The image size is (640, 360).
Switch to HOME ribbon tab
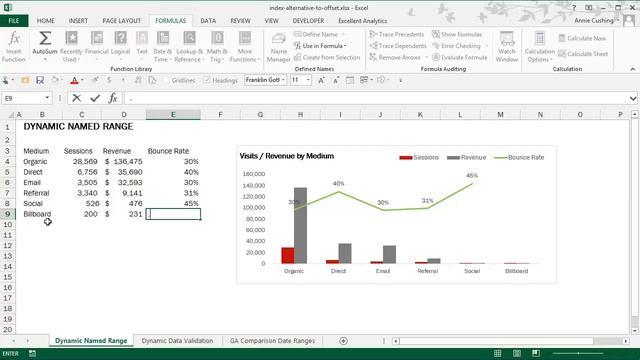[x=45, y=21]
